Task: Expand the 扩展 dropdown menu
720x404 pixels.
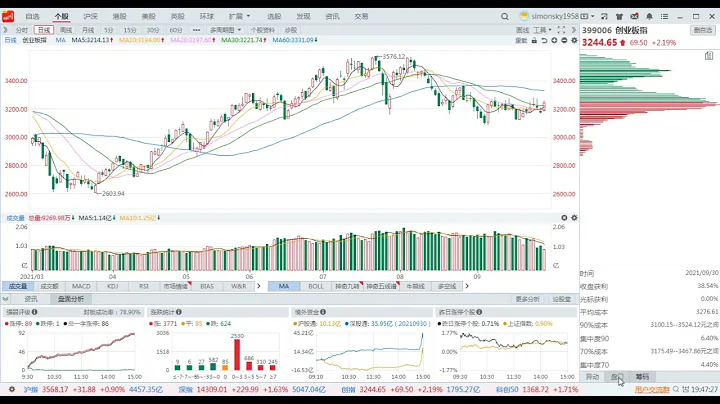Action: [x=240, y=17]
